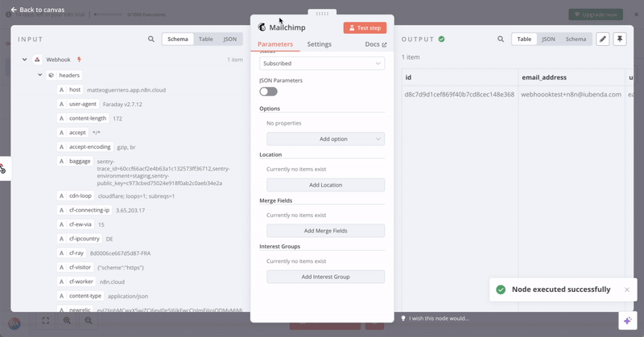Screen dimensions: 644x337
Task: Pin the output data with pin icon
Action: 619,39
